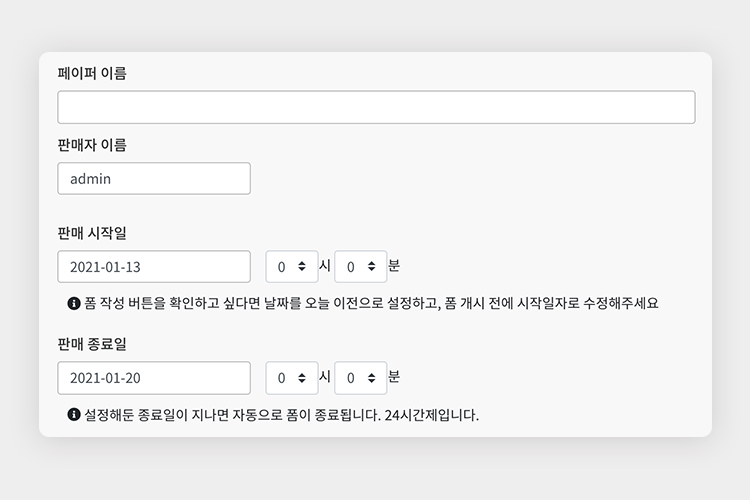Viewport: 750px width, 500px height.
Task: Click the up-down arrows on start minute
Action: tap(372, 267)
